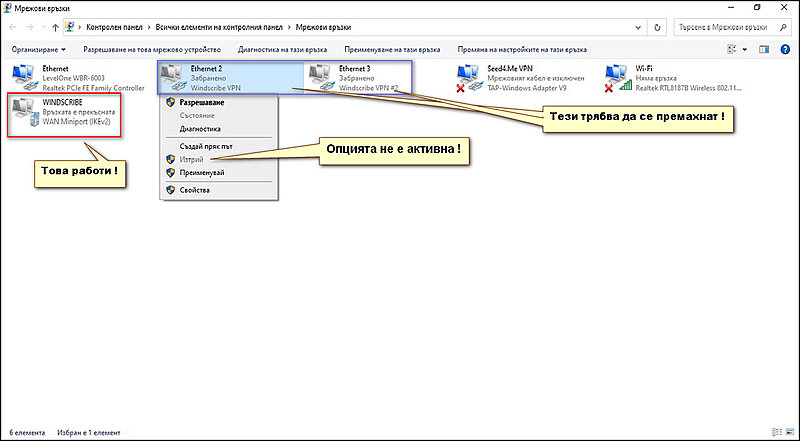Go up one folder level arrow
This screenshot has height=441, width=800.
point(56,28)
